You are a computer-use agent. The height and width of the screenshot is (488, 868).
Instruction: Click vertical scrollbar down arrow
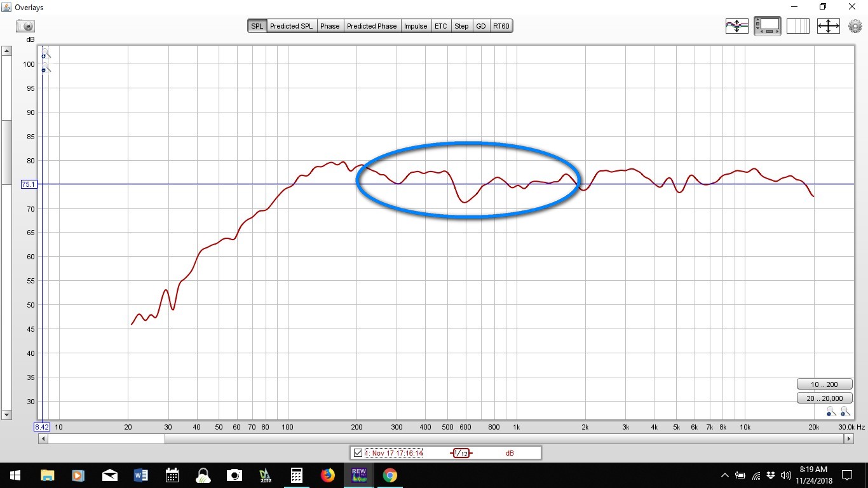pyautogui.click(x=6, y=415)
